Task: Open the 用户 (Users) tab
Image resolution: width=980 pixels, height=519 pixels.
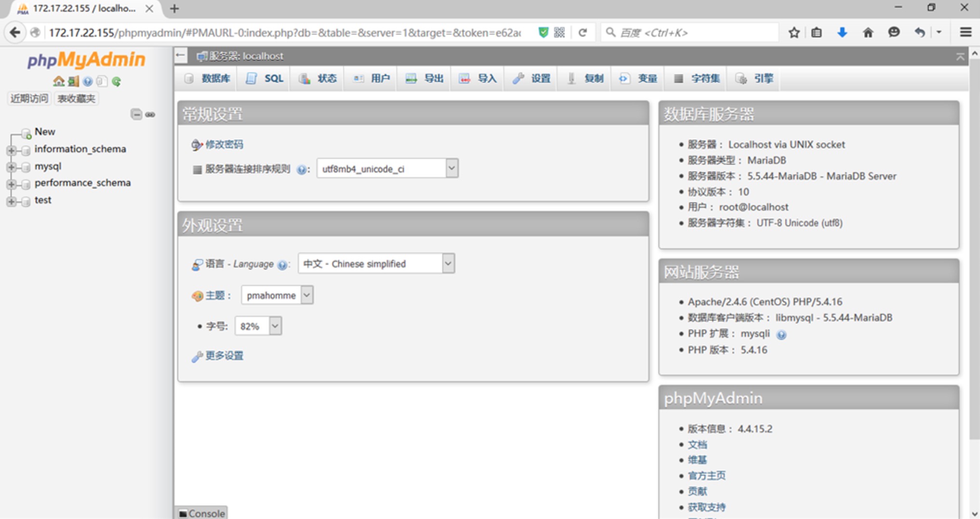Action: pos(371,78)
